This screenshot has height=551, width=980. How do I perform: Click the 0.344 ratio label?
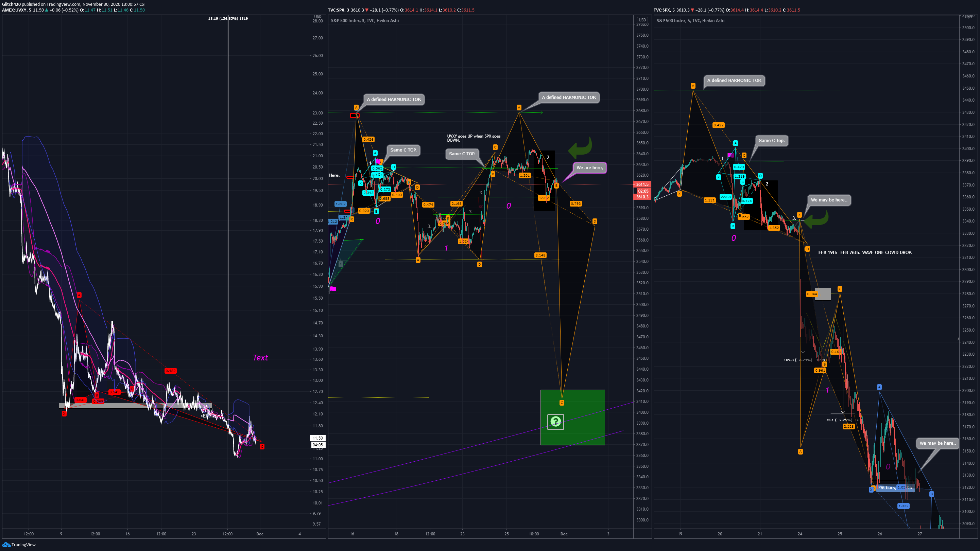click(x=811, y=294)
